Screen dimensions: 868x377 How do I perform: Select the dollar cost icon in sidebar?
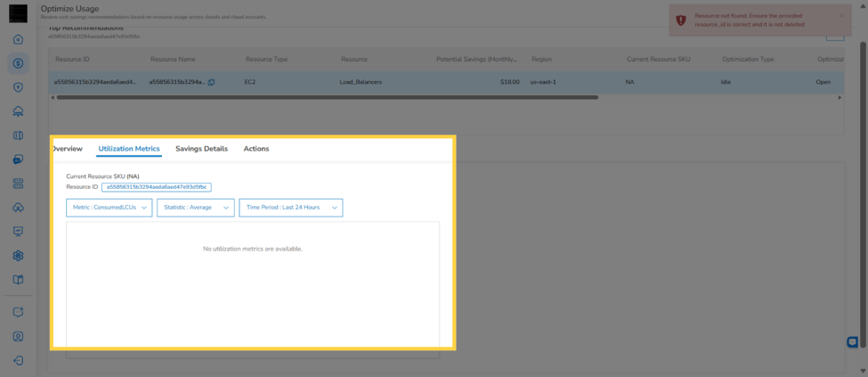coord(19,63)
